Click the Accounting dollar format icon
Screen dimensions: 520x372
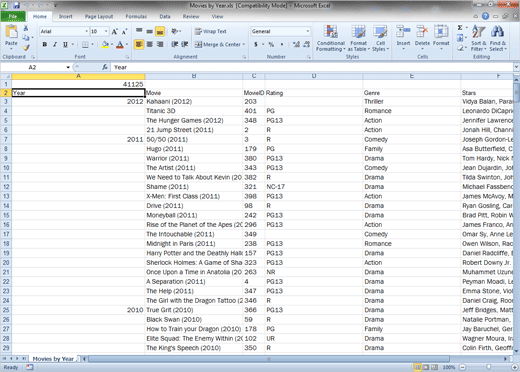pyautogui.click(x=256, y=44)
